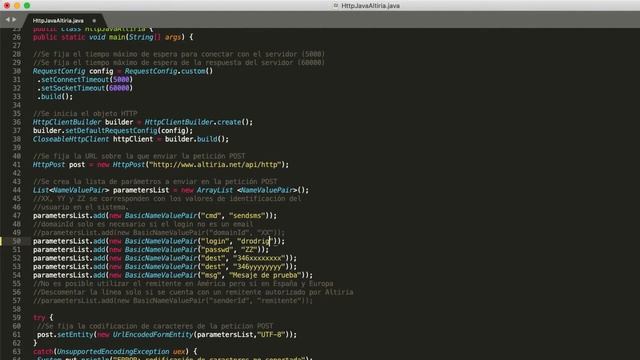Click line number 41 in the gutter
640x360 pixels.
click(x=16, y=164)
